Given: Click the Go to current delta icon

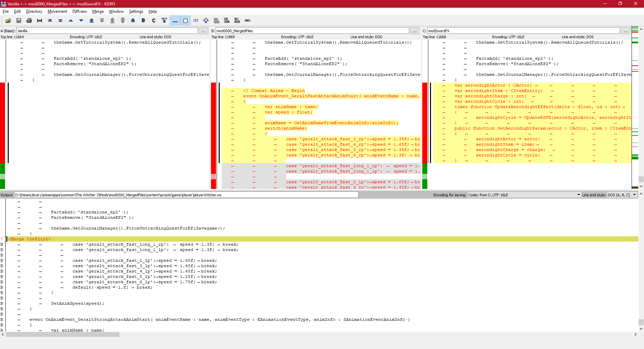Looking at the screenshot, I should [40, 20].
